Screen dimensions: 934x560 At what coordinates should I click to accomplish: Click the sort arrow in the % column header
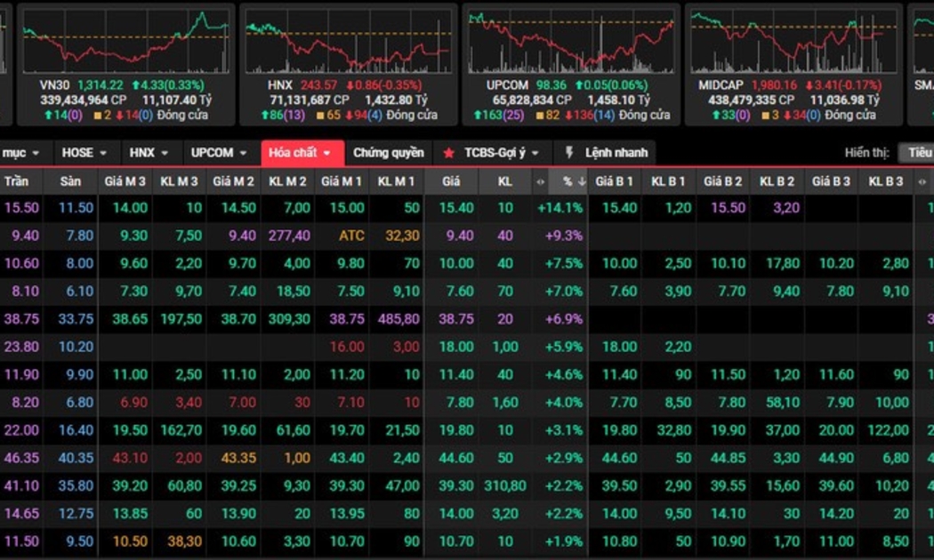tap(582, 181)
